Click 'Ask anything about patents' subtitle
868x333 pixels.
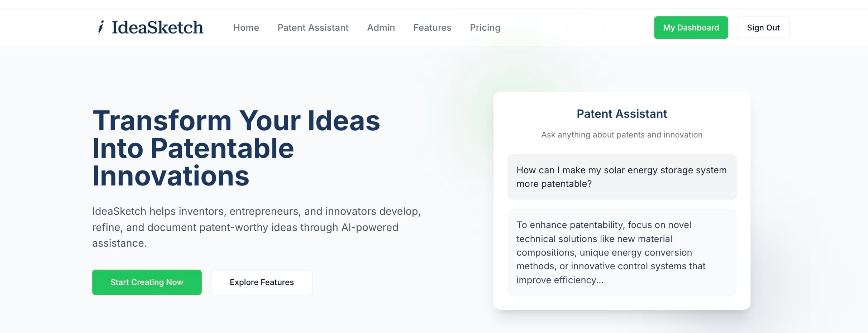click(621, 135)
